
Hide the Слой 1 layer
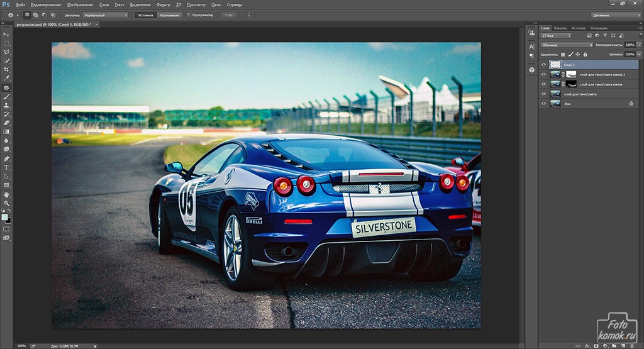(544, 65)
